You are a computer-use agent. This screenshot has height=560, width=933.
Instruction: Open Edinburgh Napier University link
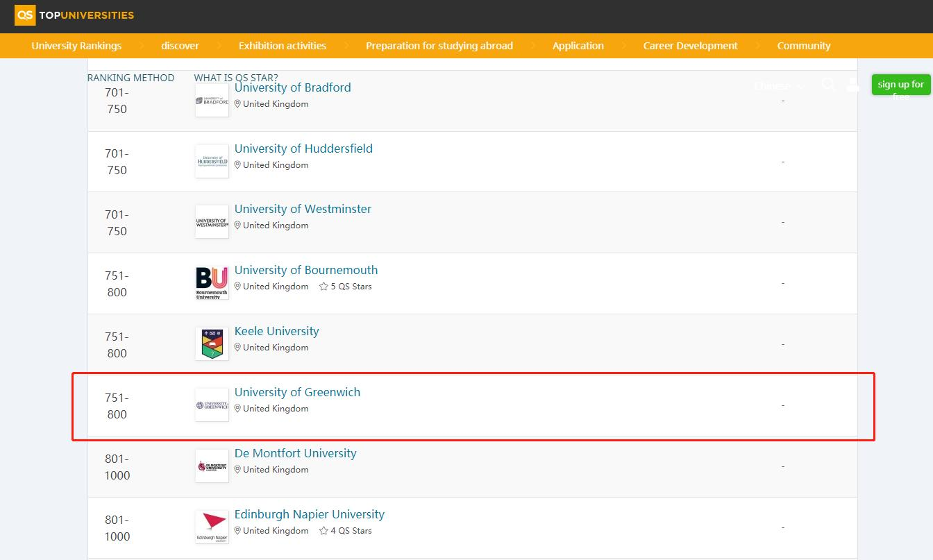[310, 514]
